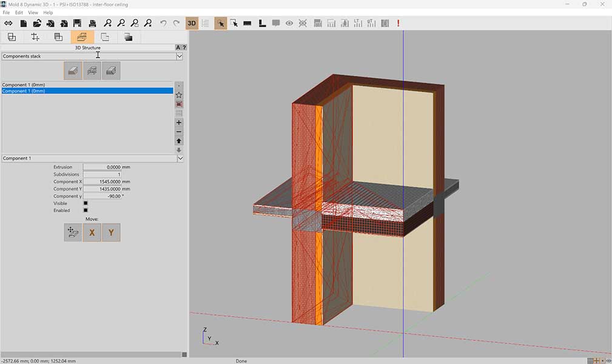The image size is (612, 364).
Task: Open the File menu
Action: click(6, 13)
